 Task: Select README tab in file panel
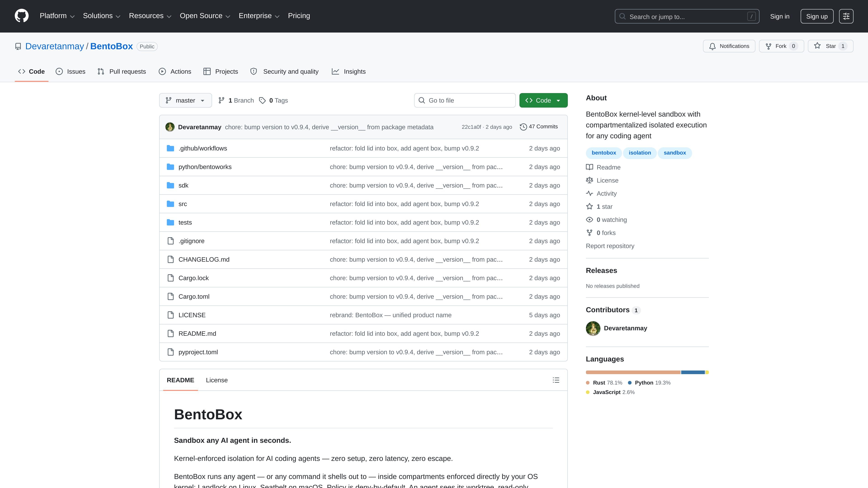[180, 380]
